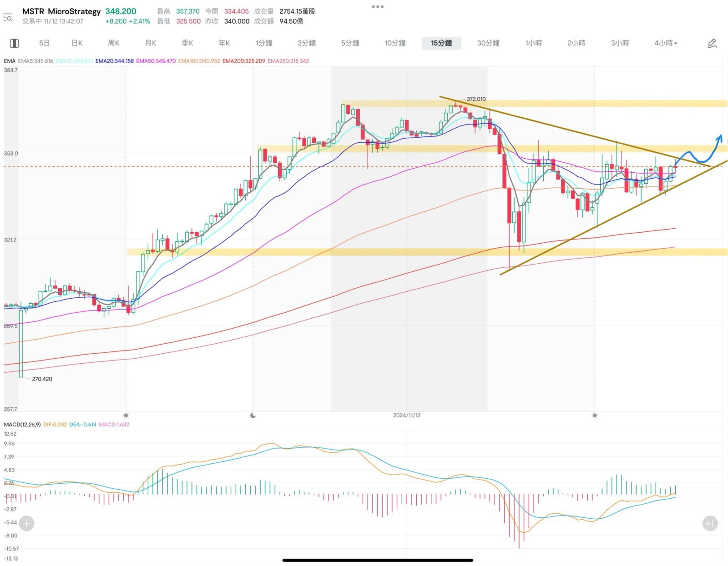
Task: Click the EMA250:318.342 legend value
Action: click(288, 61)
